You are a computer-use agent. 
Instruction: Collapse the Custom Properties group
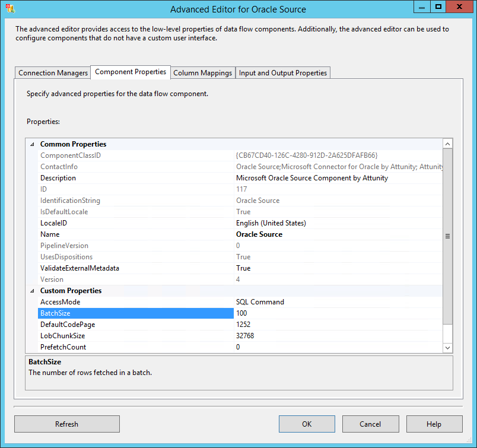click(x=31, y=290)
